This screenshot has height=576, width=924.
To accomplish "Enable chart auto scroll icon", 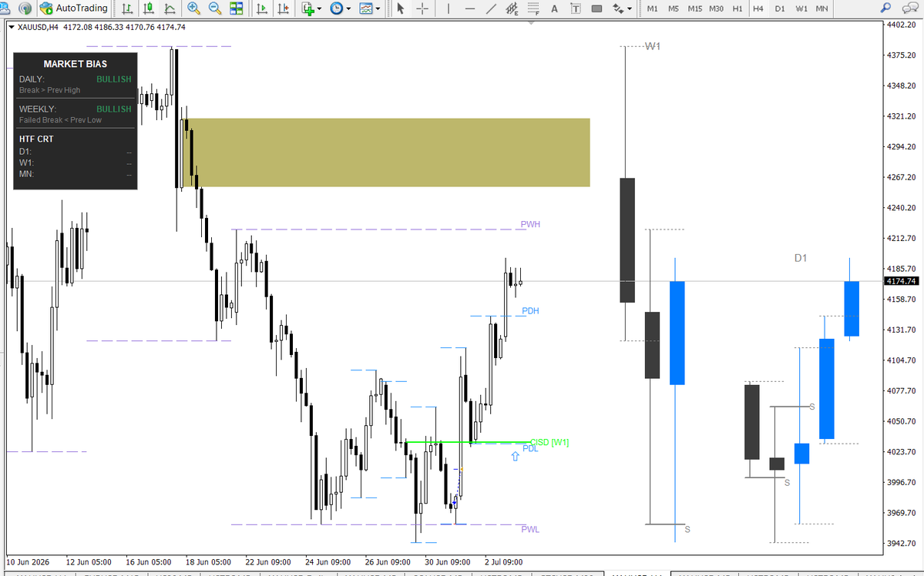I will [x=262, y=8].
